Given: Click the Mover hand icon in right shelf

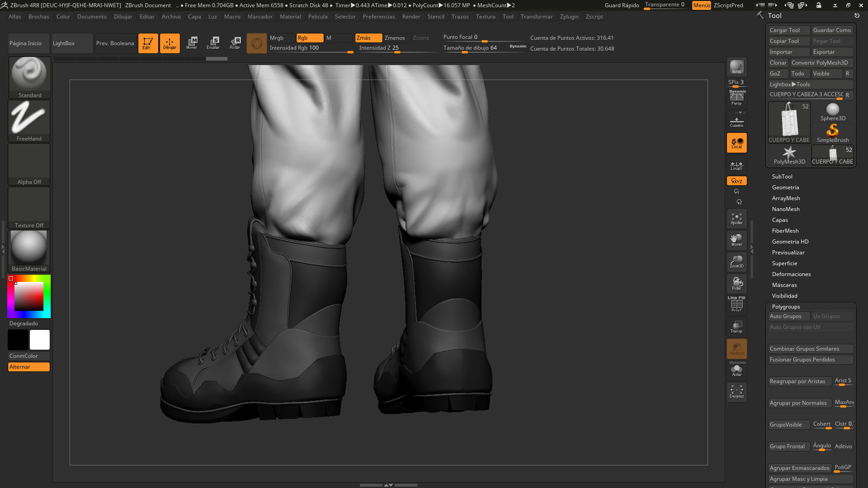Looking at the screenshot, I should point(736,240).
